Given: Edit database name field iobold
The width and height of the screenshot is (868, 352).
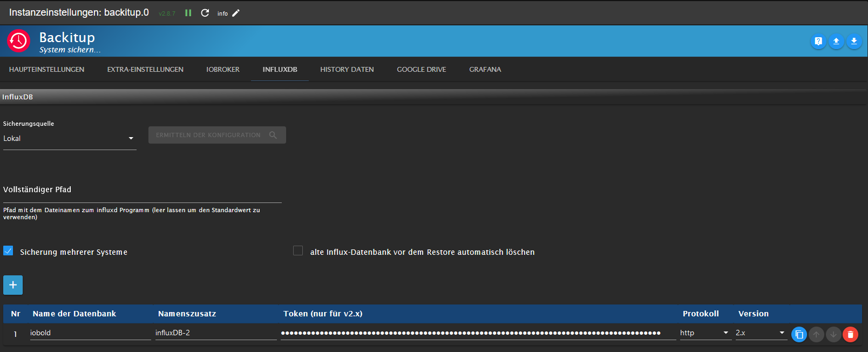Looking at the screenshot, I should [x=90, y=333].
